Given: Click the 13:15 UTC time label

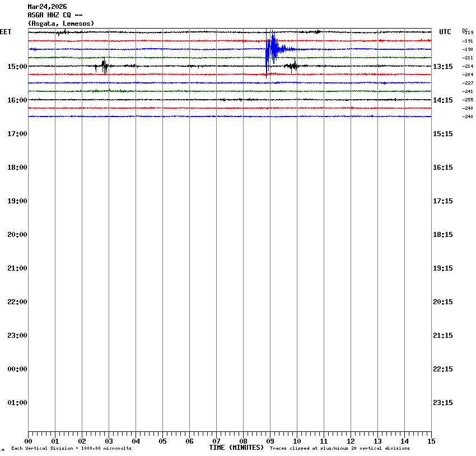Looking at the screenshot, I should (x=443, y=67).
